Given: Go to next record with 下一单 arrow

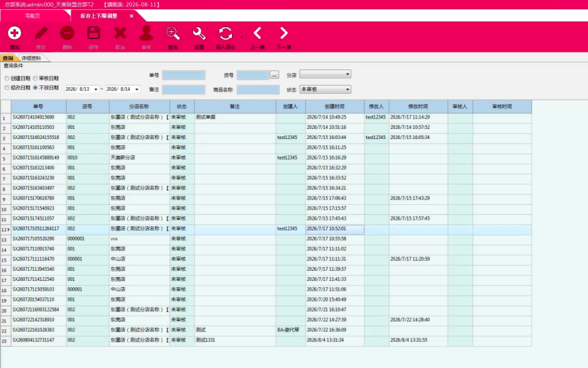Looking at the screenshot, I should point(284,33).
